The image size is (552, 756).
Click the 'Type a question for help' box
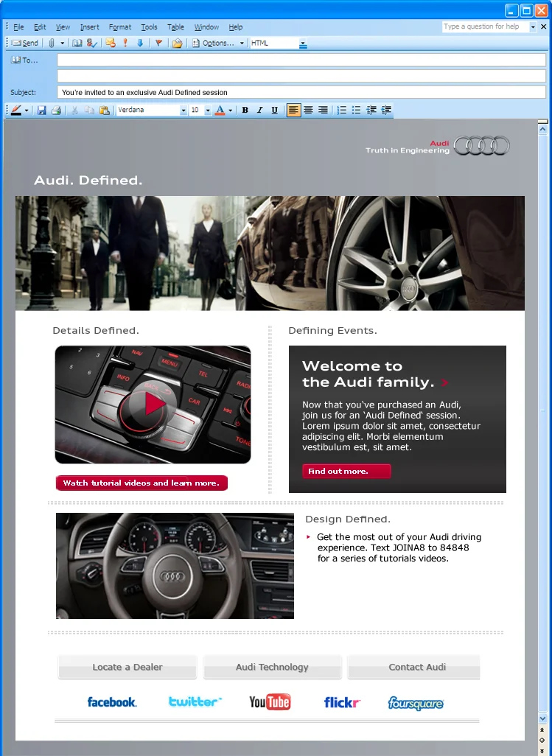pos(485,27)
